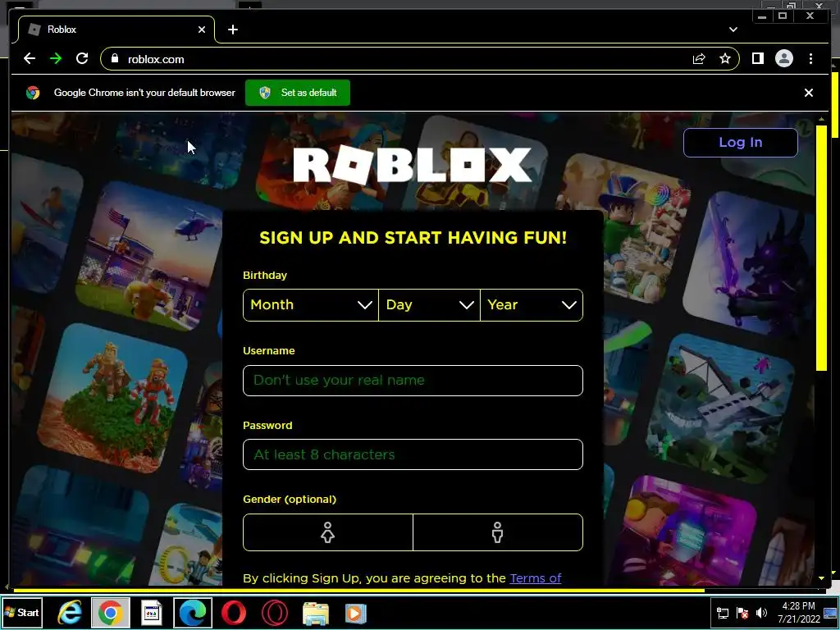The width and height of the screenshot is (840, 630).
Task: Click the page vertical scrollbar thumb
Action: point(822,246)
